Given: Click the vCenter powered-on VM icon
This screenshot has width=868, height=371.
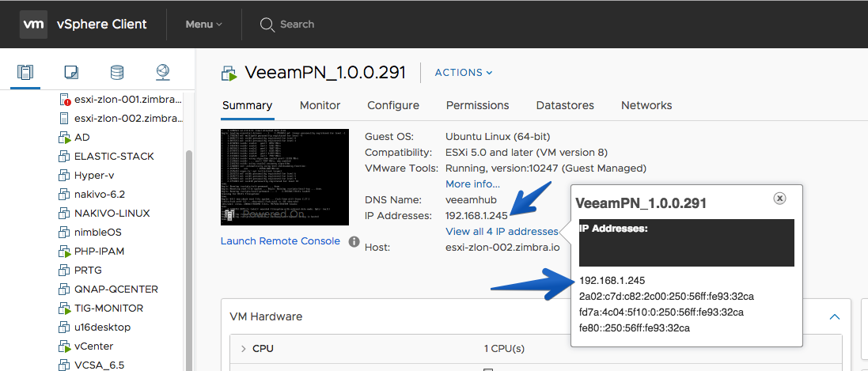Looking at the screenshot, I should pyautogui.click(x=64, y=346).
